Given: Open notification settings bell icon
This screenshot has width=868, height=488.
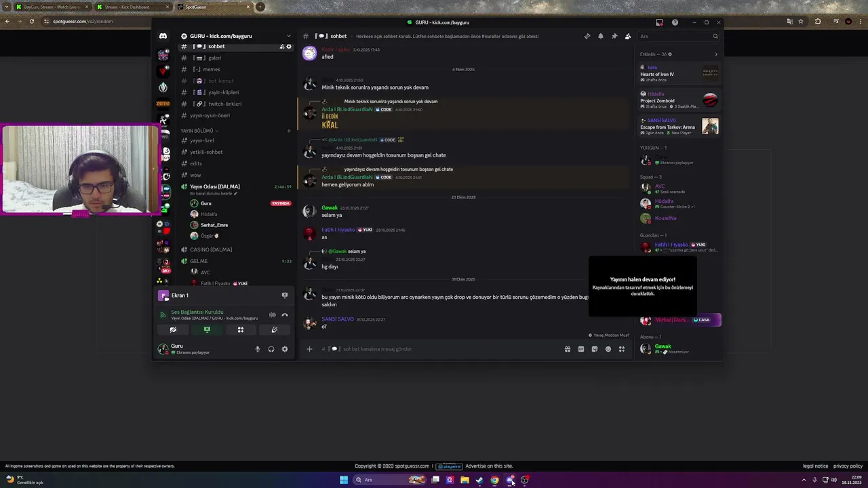Looking at the screenshot, I should 601,36.
